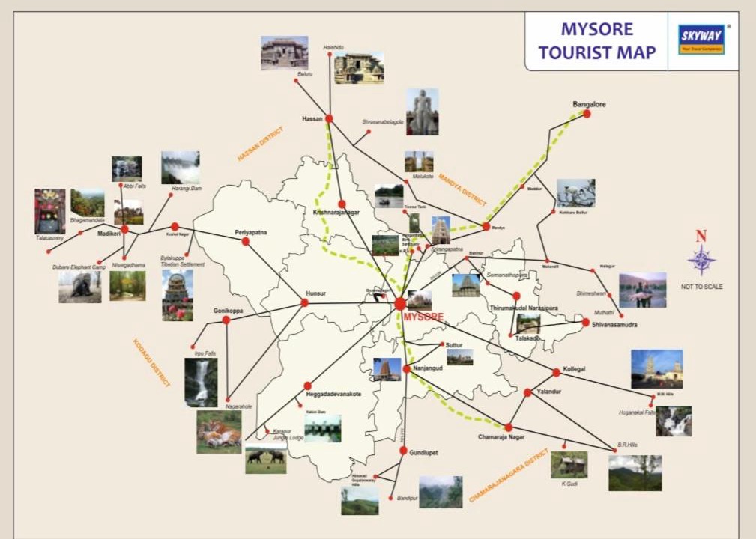Open the Melukote photo
This screenshot has height=539, width=756.
(x=419, y=162)
